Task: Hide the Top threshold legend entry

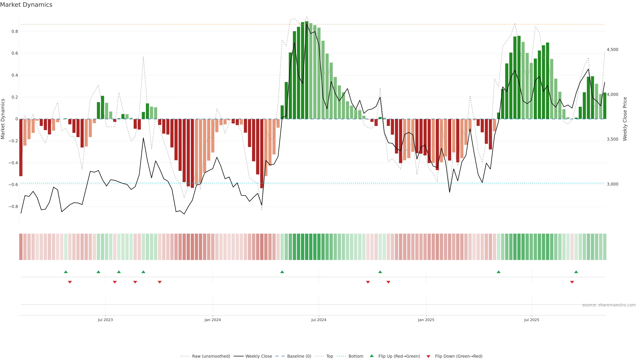Action: click(330, 356)
